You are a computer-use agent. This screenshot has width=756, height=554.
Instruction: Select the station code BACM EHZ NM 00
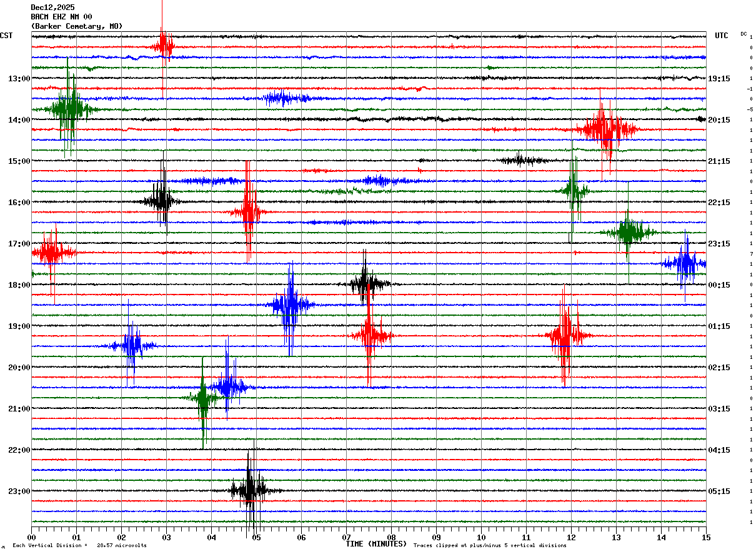click(61, 17)
